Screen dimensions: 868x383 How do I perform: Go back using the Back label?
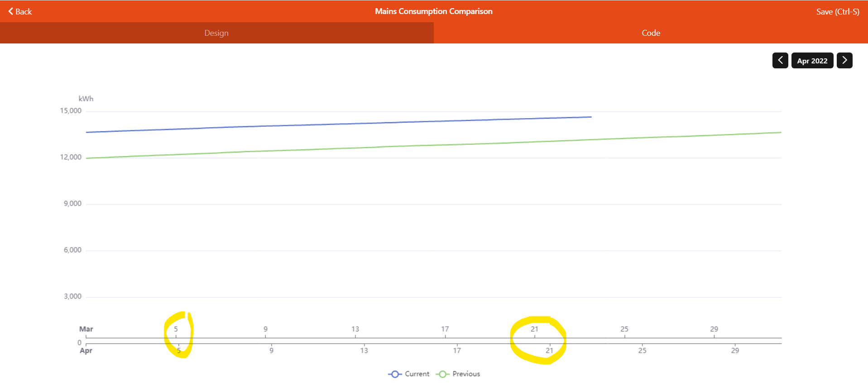24,12
